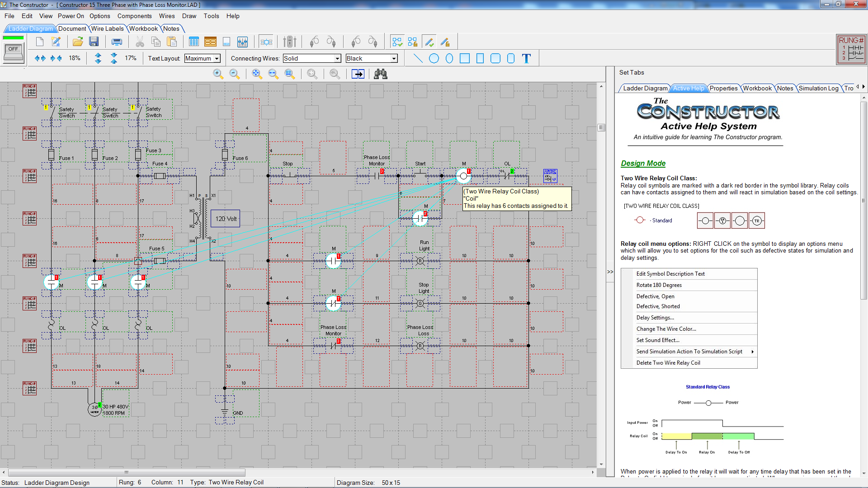
Task: Select the text T drawing tool
Action: 526,58
